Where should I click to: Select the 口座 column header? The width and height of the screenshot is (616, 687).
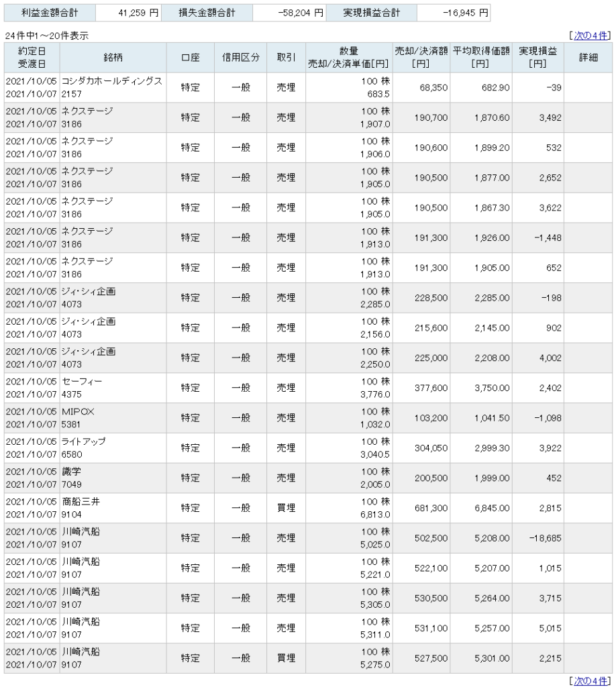click(190, 58)
